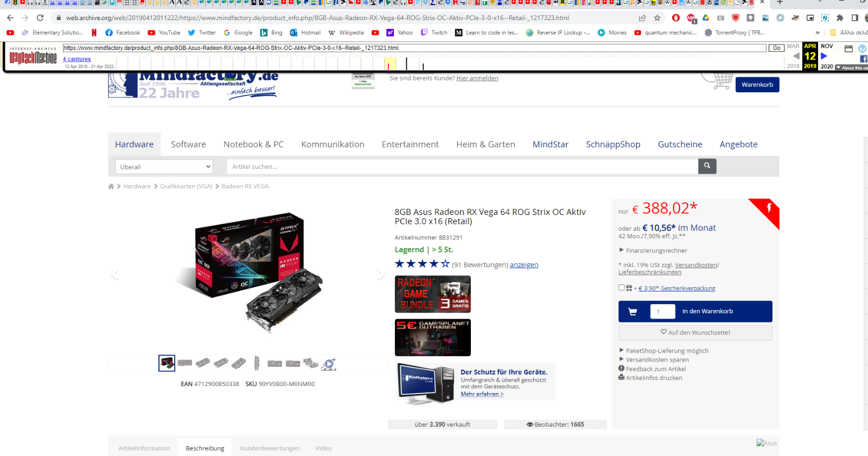Click the highlighted capture on the Wayback timeline
The width and height of the screenshot is (868, 456).
tap(390, 65)
